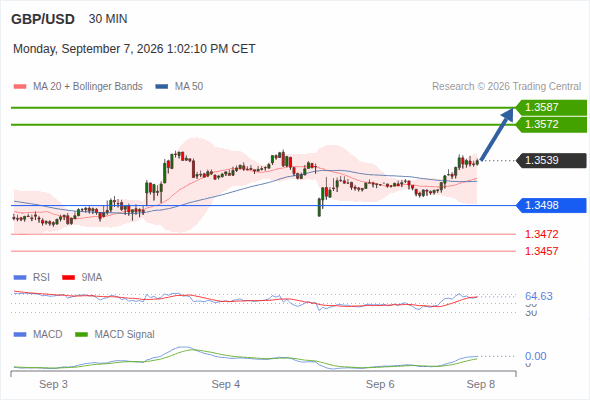Click the Sep 3 date axis marker

click(53, 384)
